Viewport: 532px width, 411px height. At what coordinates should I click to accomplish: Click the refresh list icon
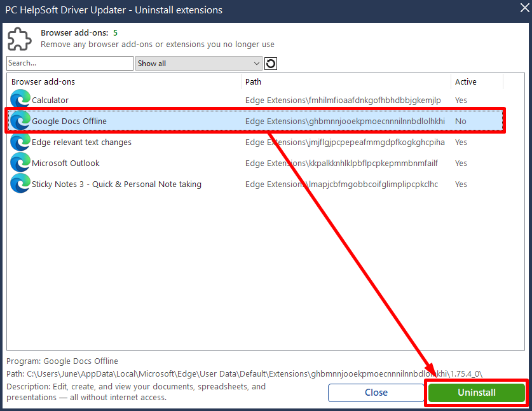point(270,64)
